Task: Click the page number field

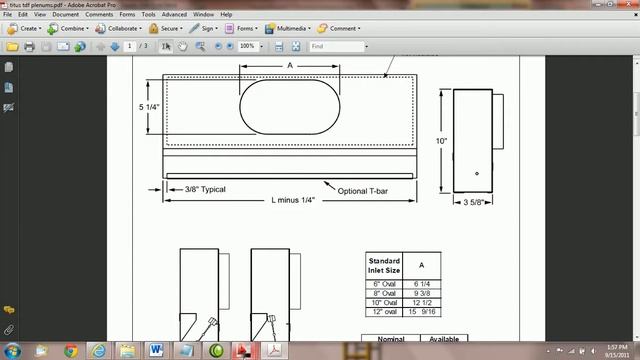Action: tap(130, 46)
